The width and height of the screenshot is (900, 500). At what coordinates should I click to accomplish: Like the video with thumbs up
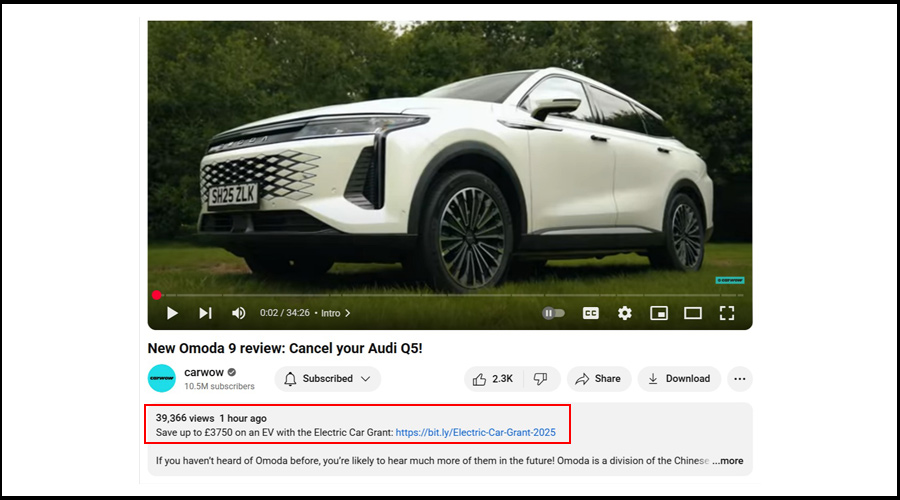pos(493,379)
